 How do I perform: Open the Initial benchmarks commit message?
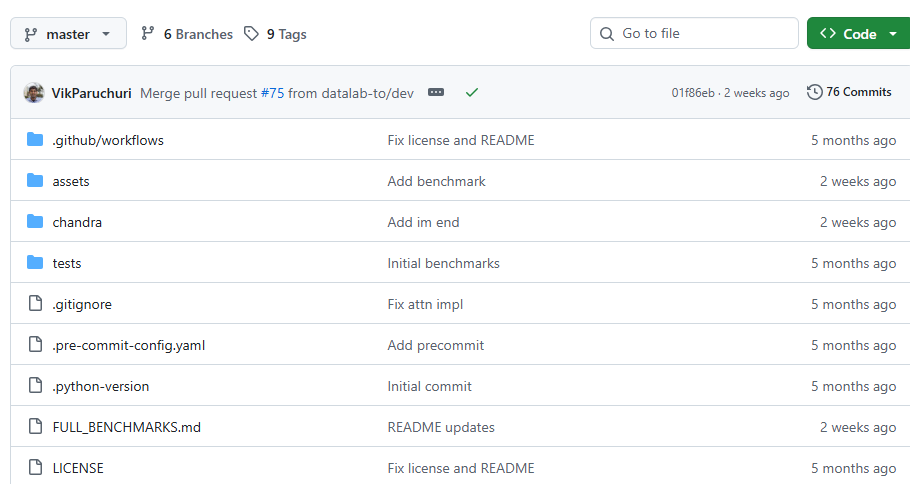[x=443, y=263]
